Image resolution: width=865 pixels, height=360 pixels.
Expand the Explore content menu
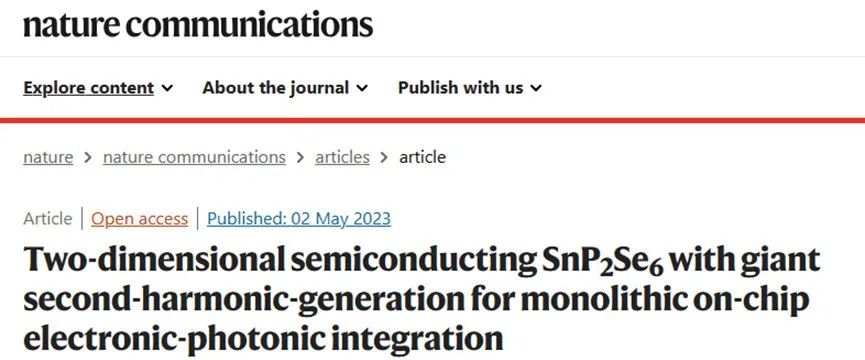point(98,88)
